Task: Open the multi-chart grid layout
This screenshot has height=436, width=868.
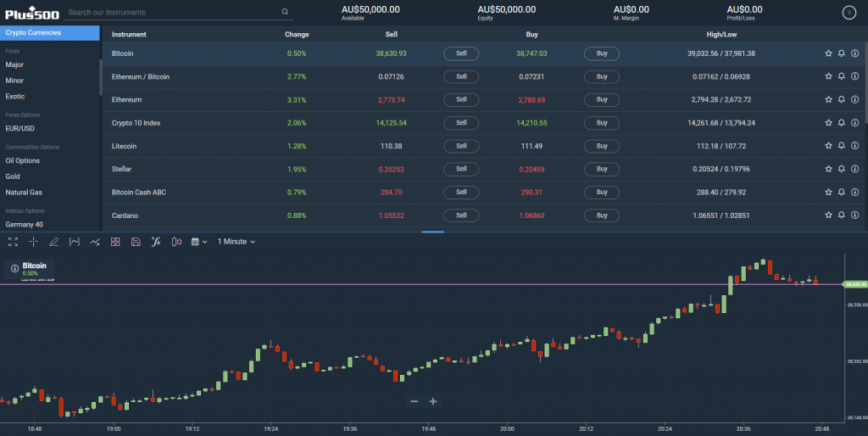Action: click(x=115, y=242)
